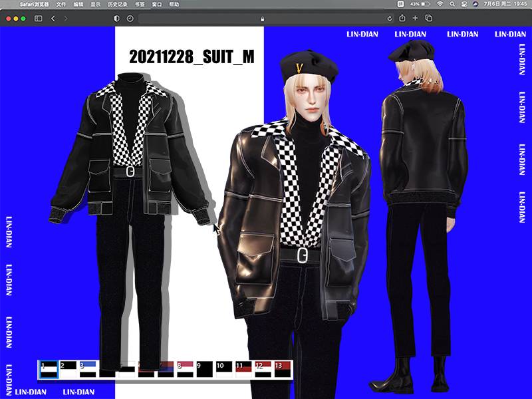The image size is (532, 399).
Task: Open the 文件 menu
Action: pyautogui.click(x=61, y=4)
